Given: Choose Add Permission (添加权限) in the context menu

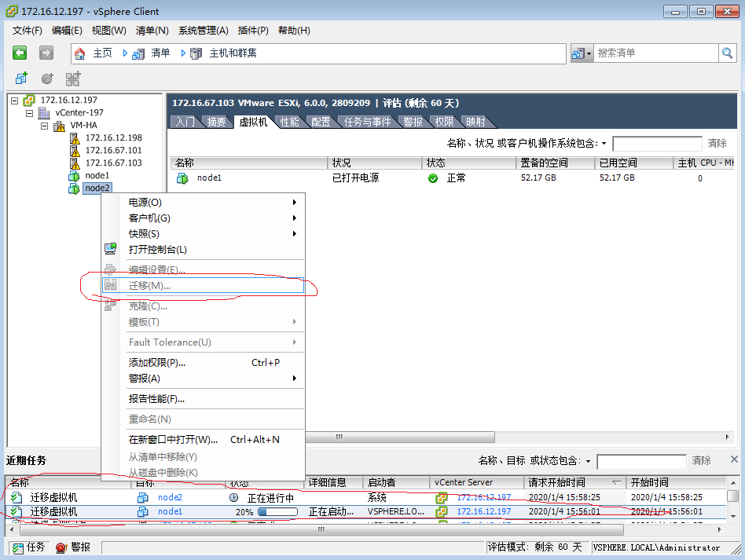Looking at the screenshot, I should click(x=204, y=363).
